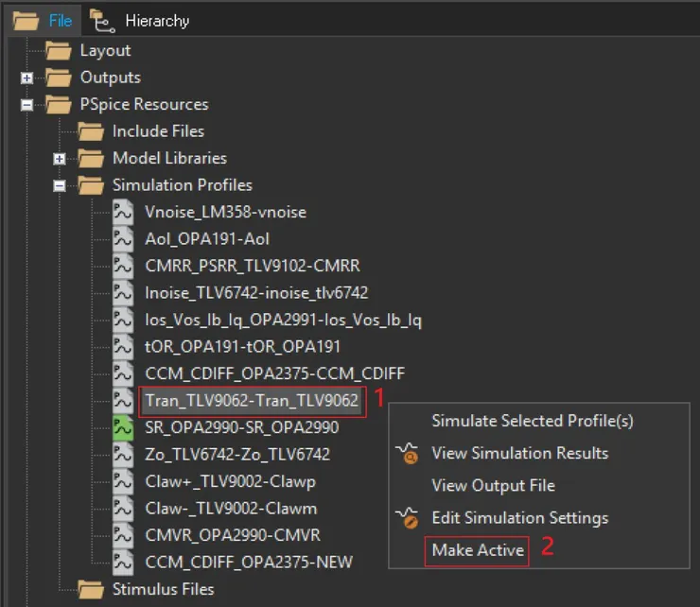Select the Model Libraries label

[x=169, y=158]
